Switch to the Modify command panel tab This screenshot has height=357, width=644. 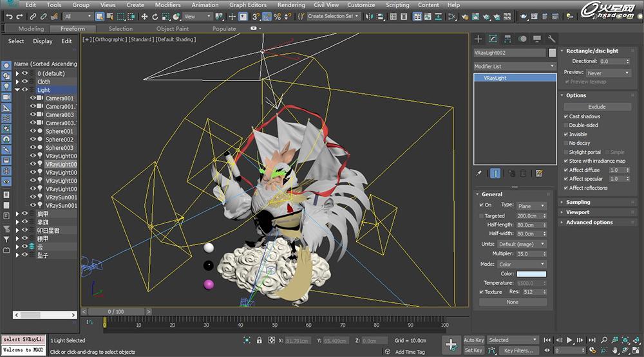493,39
